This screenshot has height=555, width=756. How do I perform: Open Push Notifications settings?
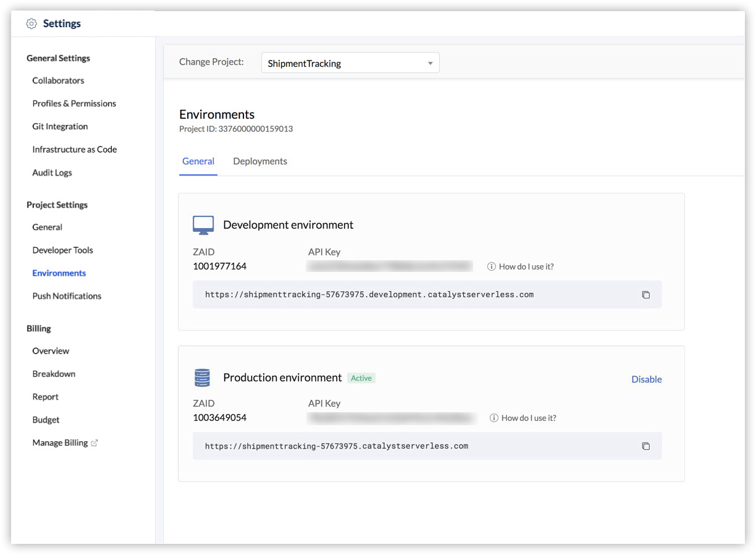pos(67,296)
